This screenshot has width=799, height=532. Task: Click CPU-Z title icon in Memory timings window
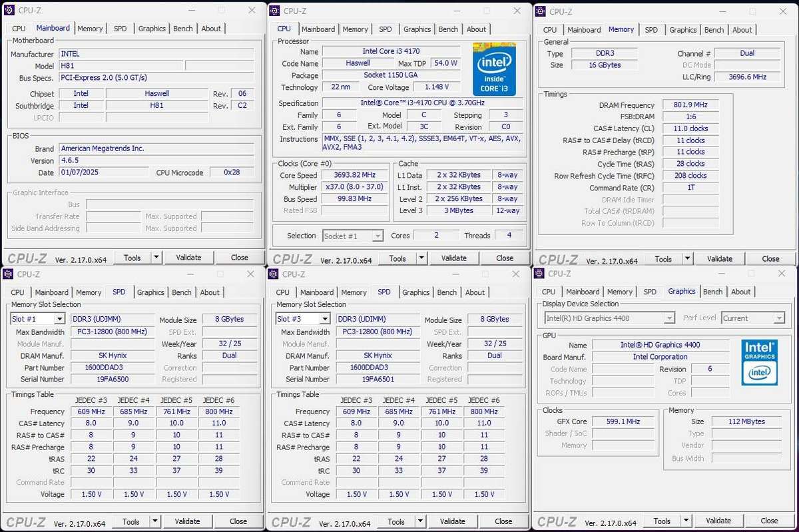click(x=541, y=11)
